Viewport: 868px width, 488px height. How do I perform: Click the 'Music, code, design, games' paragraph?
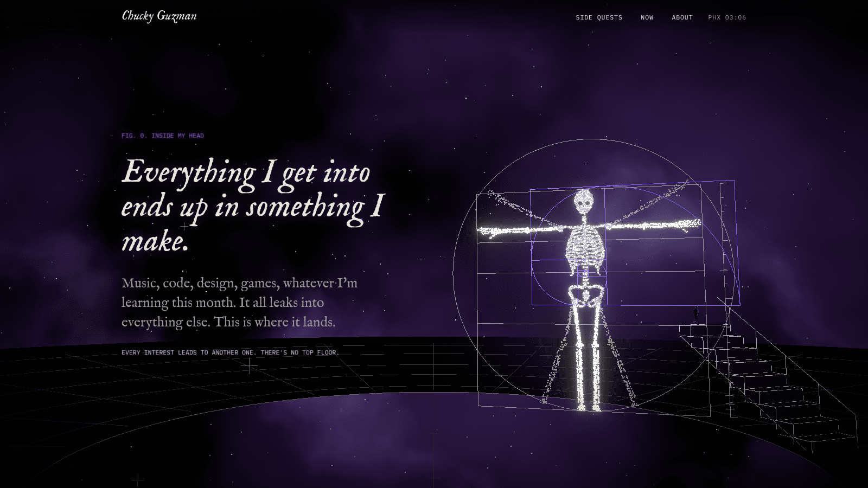point(239,303)
